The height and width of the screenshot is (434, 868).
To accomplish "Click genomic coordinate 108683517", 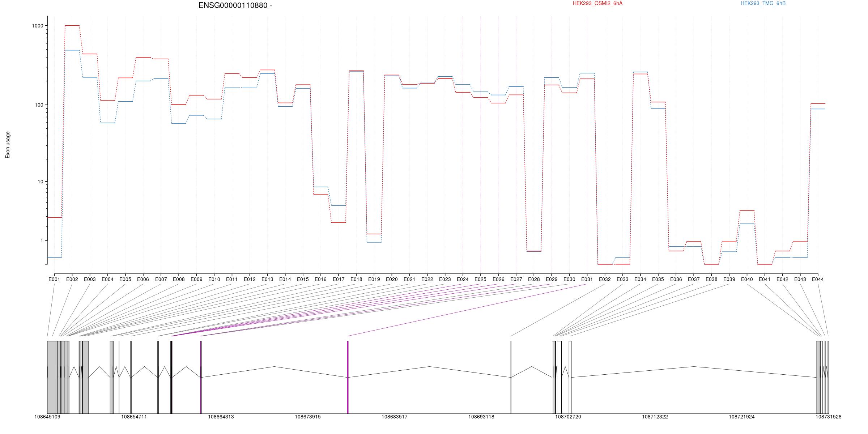I will coord(395,417).
